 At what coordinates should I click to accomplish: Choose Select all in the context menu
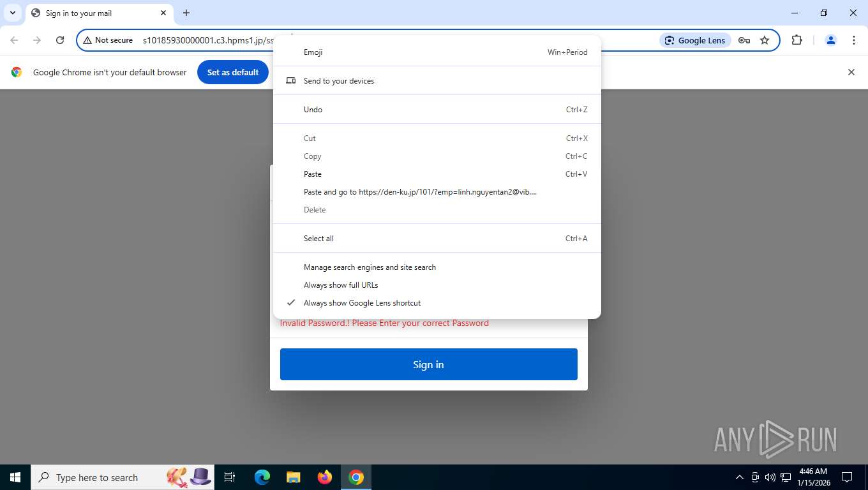pos(437,239)
